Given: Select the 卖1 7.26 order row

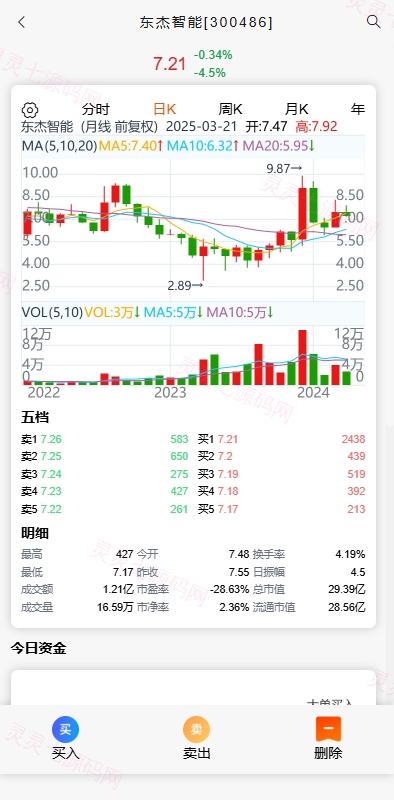Looking at the screenshot, I should (x=105, y=439).
